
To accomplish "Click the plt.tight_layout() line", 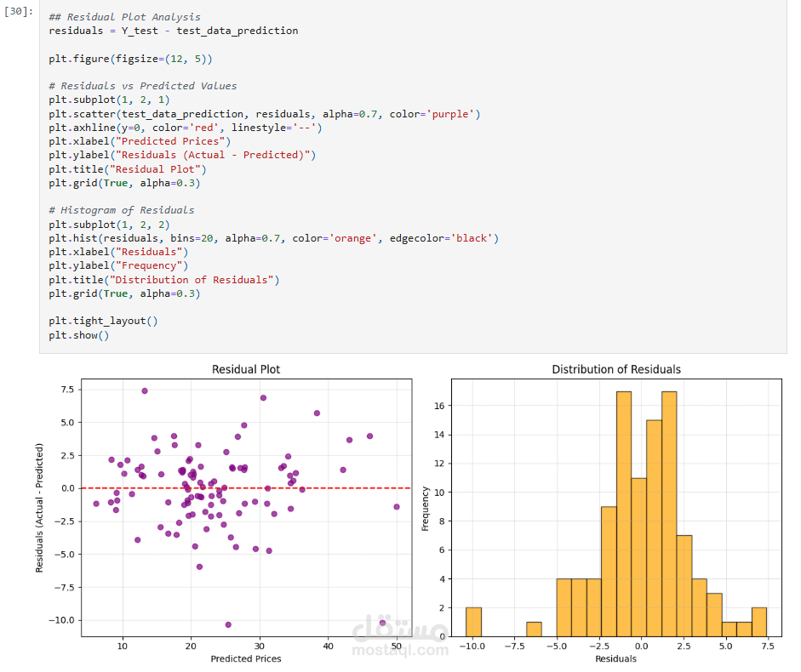I will coord(103,322).
